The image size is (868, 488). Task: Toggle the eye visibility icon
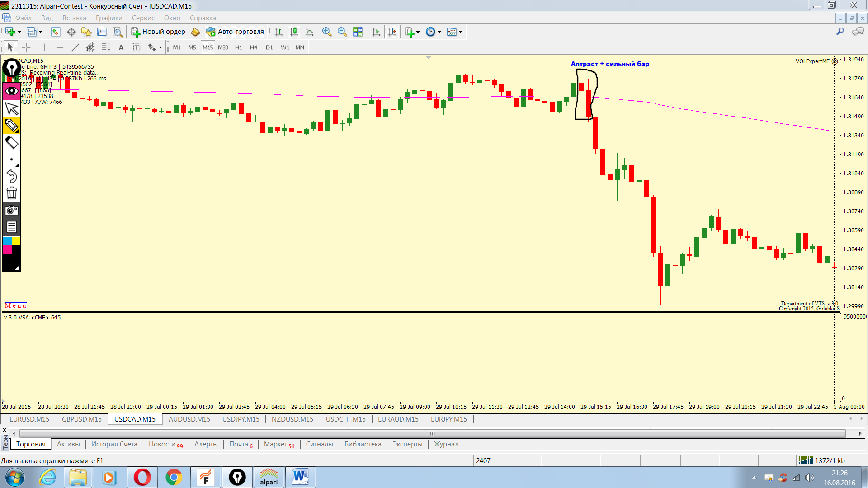point(11,91)
